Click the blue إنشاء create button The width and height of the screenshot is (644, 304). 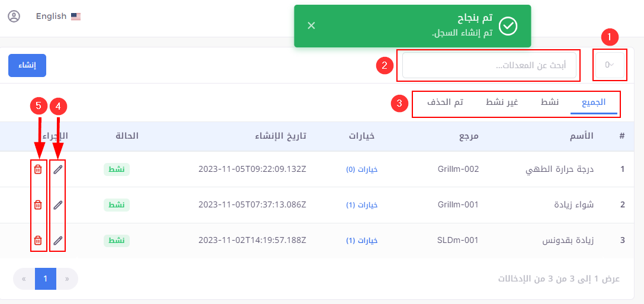[x=27, y=65]
